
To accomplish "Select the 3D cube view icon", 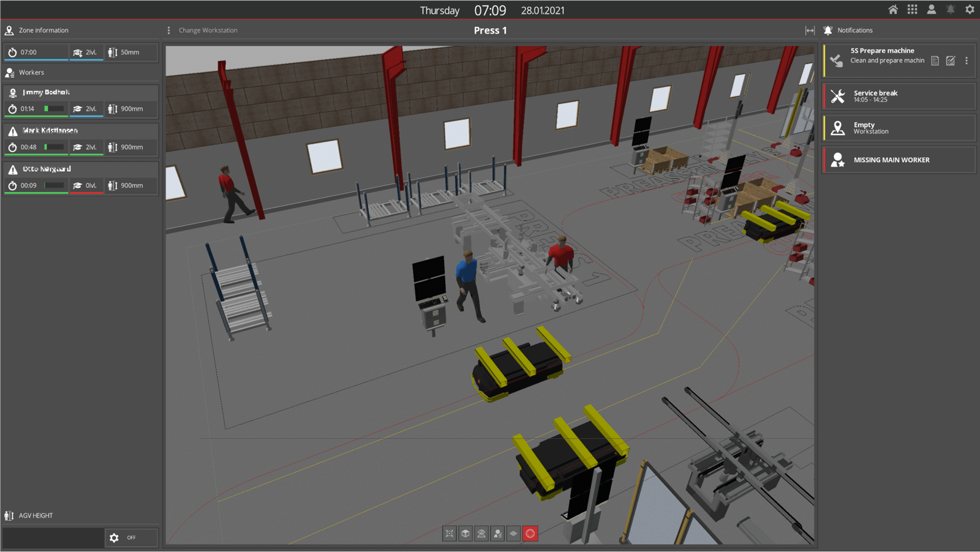I will point(466,533).
